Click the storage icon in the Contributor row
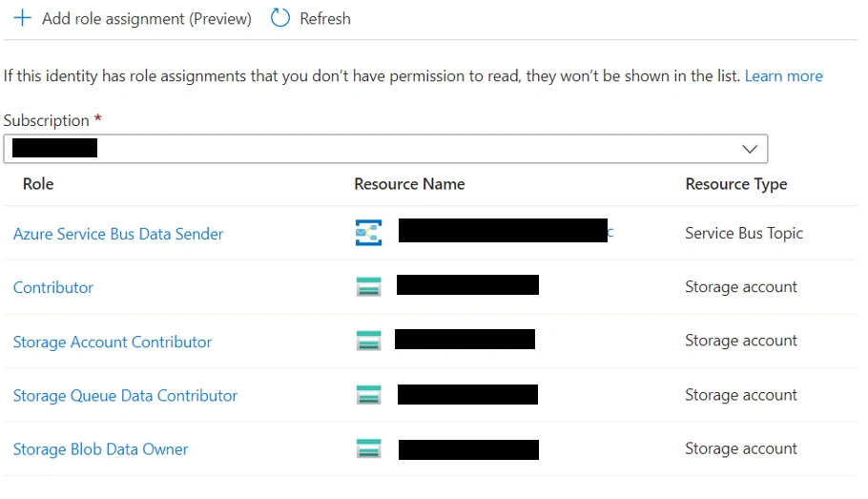Screen dimensions: 868x499 [x=369, y=287]
